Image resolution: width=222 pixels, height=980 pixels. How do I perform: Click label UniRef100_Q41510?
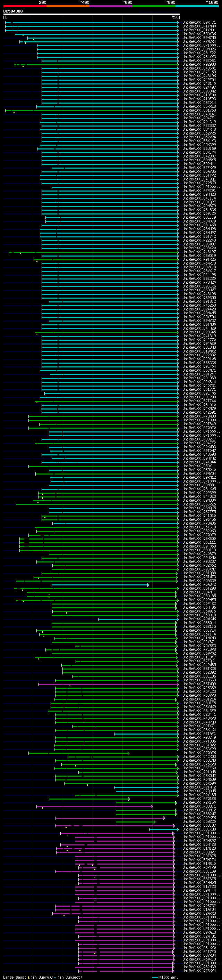point(199,516)
